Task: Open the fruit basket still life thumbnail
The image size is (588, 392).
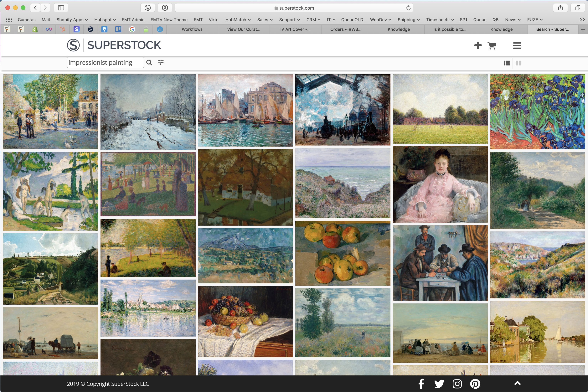Action: point(245,322)
